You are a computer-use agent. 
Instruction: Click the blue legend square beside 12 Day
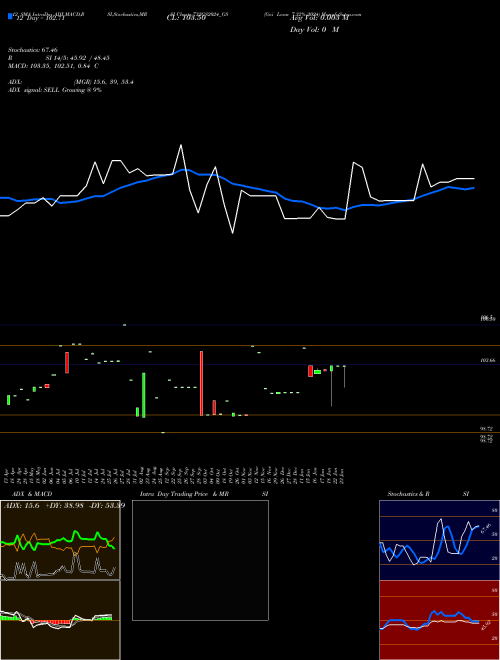10,17
